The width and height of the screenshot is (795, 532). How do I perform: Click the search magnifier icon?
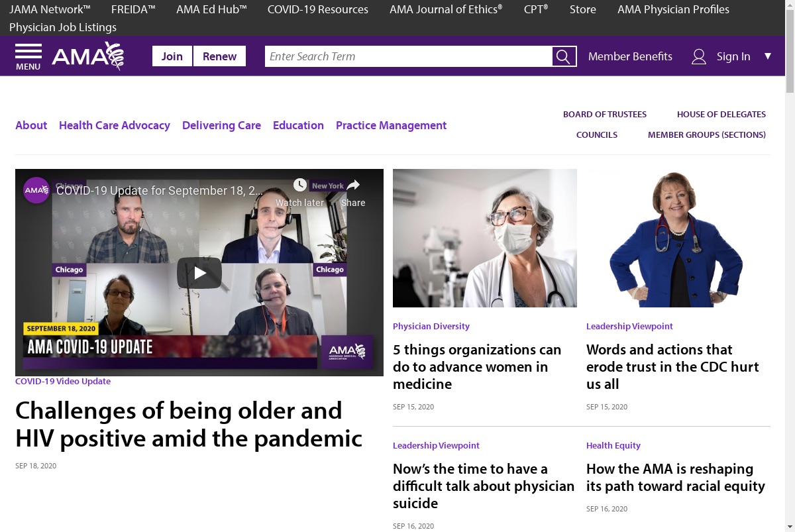[564, 56]
